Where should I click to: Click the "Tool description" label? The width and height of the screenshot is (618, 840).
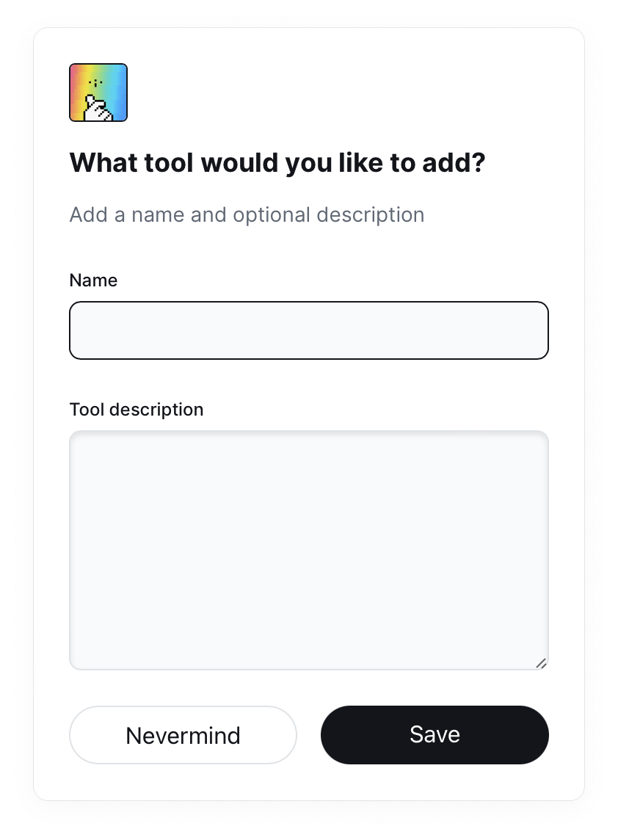point(137,410)
